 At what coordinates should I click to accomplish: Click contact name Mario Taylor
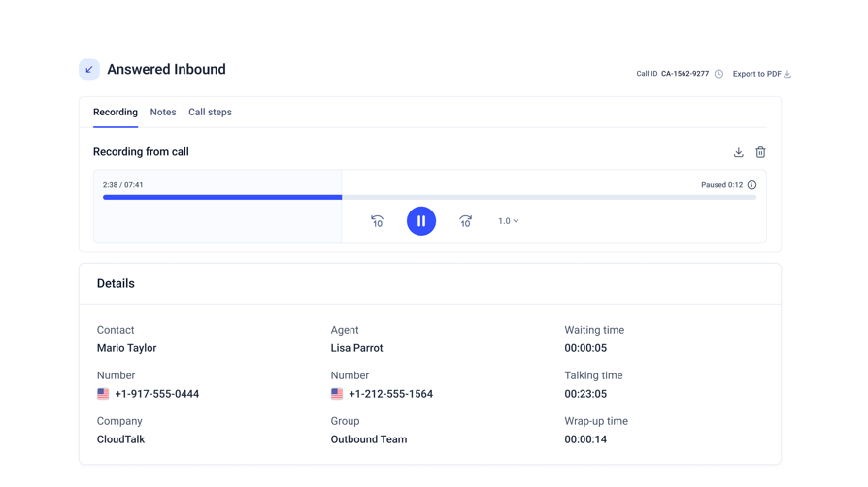click(x=127, y=348)
